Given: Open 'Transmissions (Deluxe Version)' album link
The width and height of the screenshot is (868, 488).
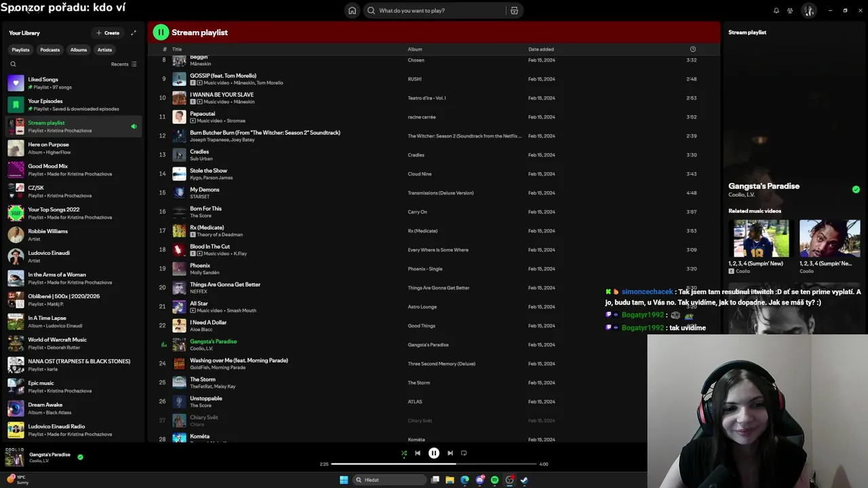Looking at the screenshot, I should click(x=441, y=192).
